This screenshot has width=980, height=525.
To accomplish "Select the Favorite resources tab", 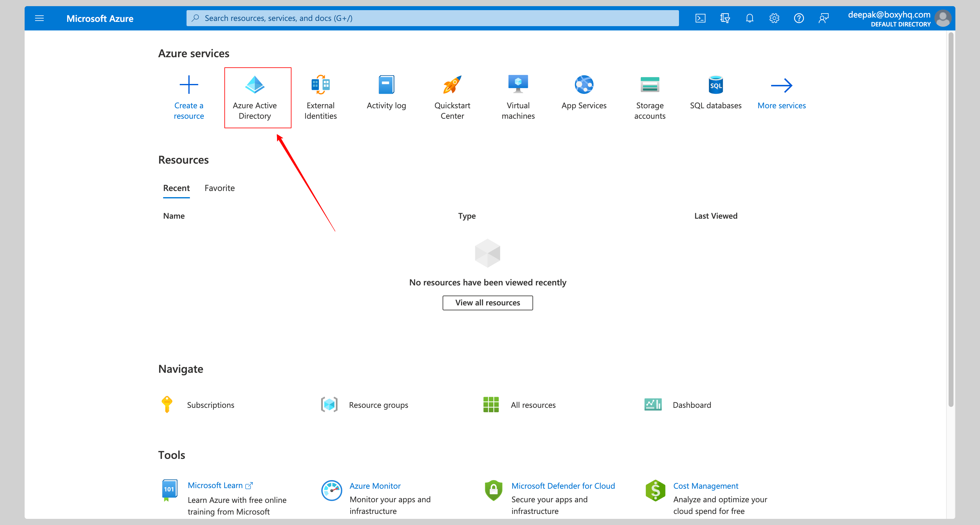I will tap(220, 187).
